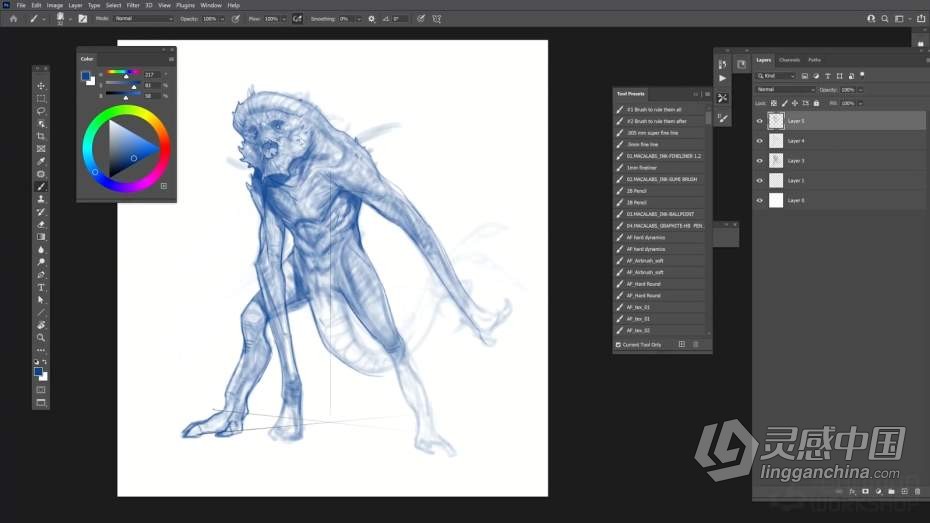
Task: Open the Actions panel play icon
Action: point(722,78)
